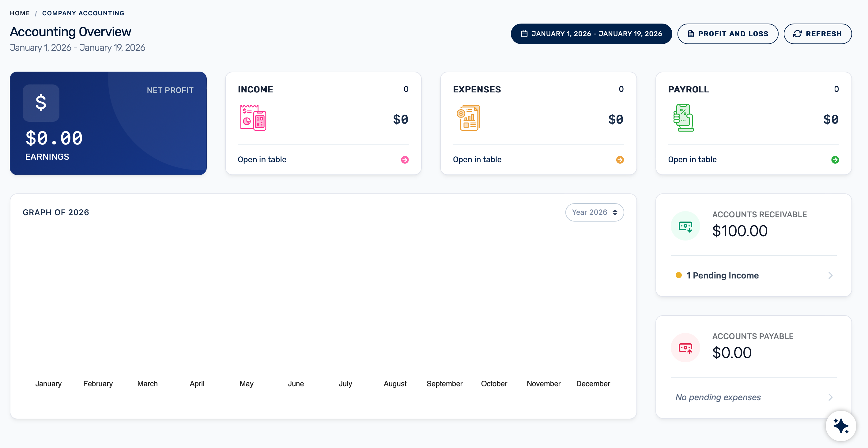
Task: Go to Home breadcrumb
Action: coord(20,13)
